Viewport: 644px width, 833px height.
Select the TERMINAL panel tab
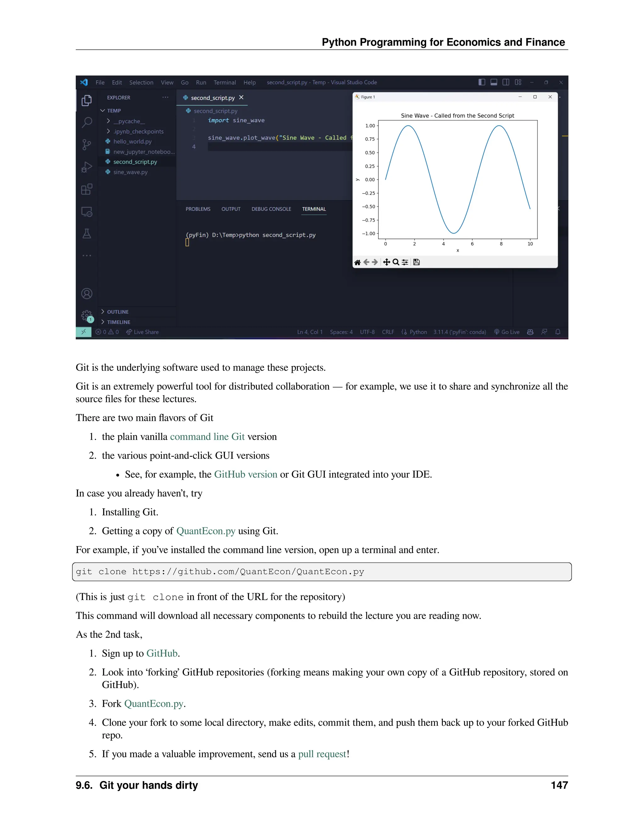314,209
